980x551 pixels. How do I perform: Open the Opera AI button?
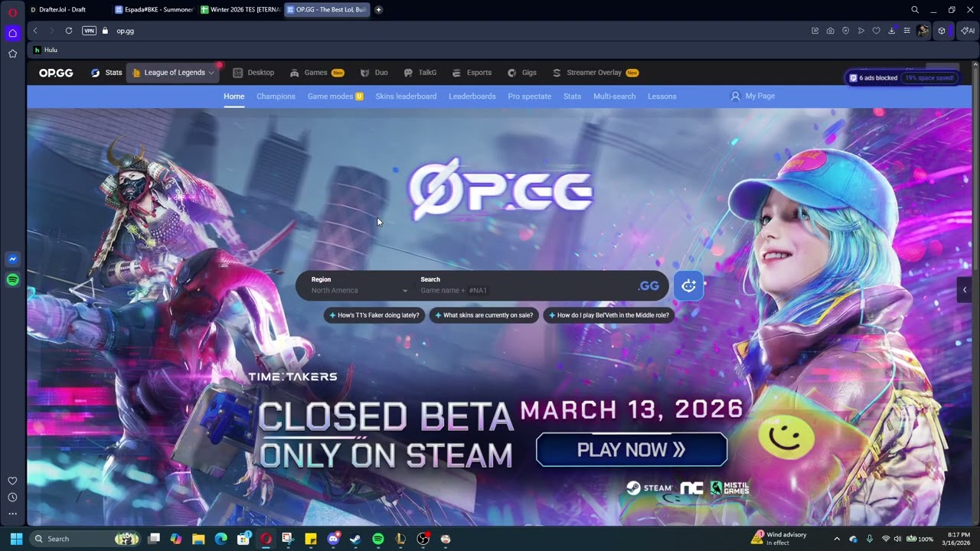pos(968,31)
